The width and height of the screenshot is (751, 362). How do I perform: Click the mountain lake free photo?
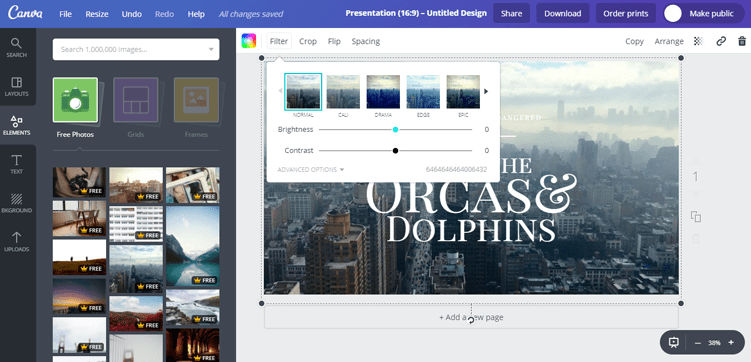193,246
